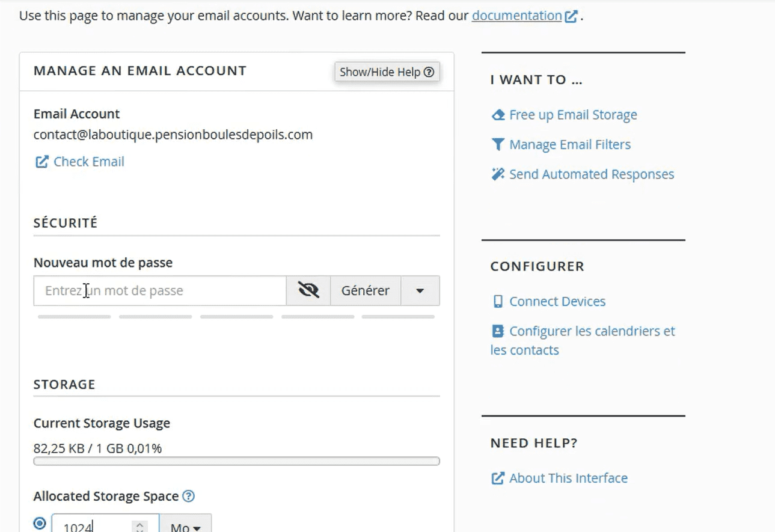
Task: Click the external link icon beside About This Interface
Action: [x=498, y=478]
